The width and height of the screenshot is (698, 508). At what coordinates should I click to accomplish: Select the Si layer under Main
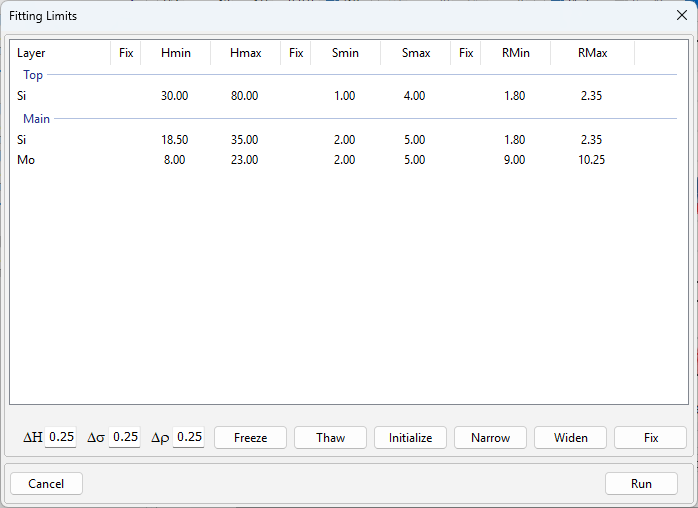point(21,140)
